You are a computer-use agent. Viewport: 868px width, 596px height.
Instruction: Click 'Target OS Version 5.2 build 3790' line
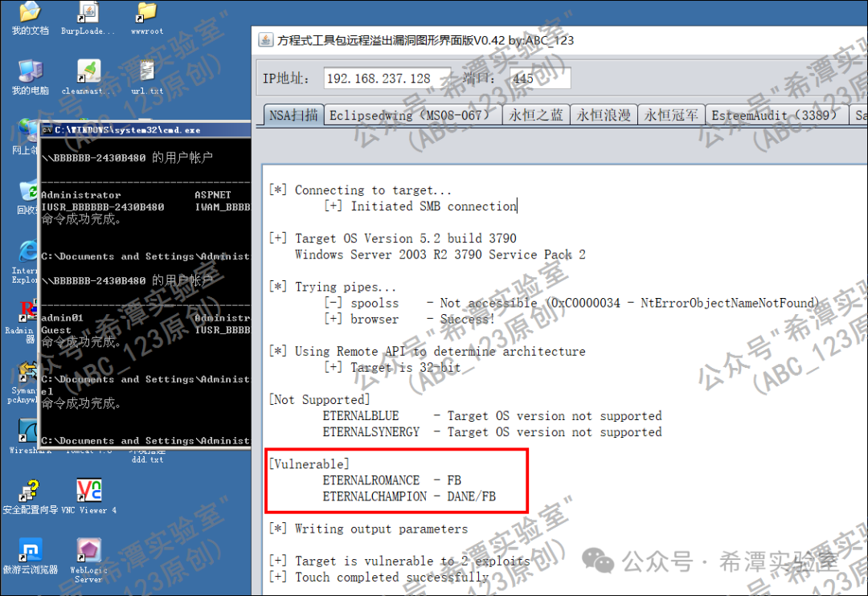392,238
